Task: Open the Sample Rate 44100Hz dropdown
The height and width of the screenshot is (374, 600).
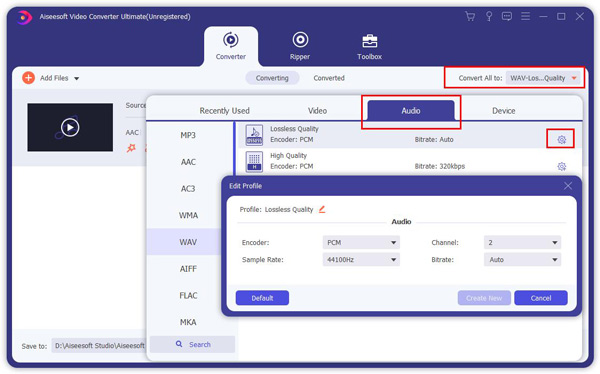Action: point(361,260)
